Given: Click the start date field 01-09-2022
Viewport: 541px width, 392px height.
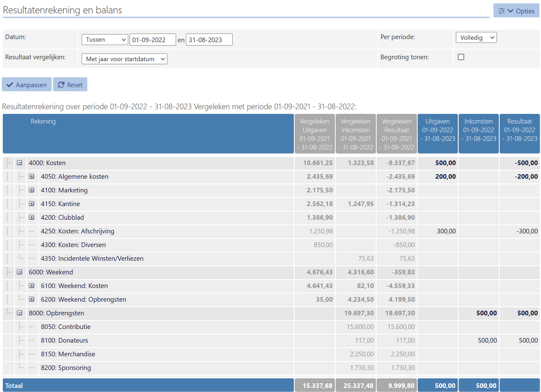Looking at the screenshot, I should tap(152, 40).
